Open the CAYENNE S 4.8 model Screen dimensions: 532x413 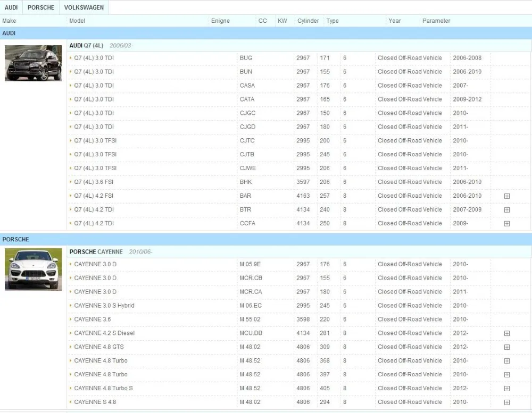[95, 402]
